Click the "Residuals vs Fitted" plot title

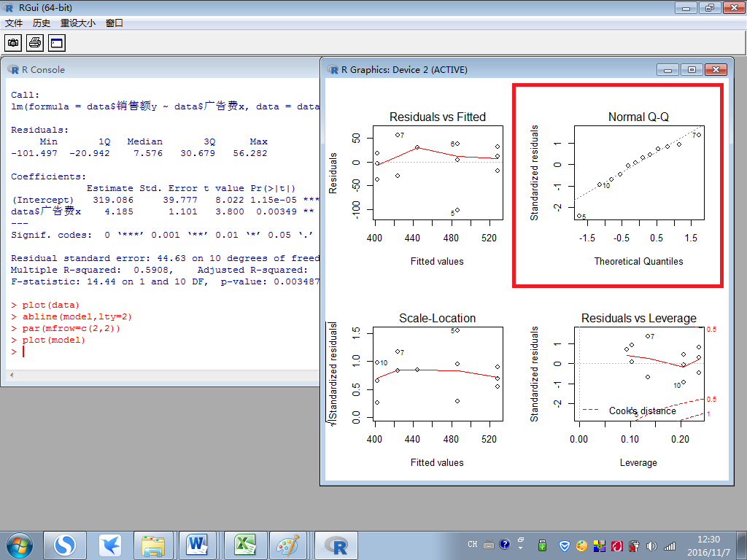[x=438, y=117]
